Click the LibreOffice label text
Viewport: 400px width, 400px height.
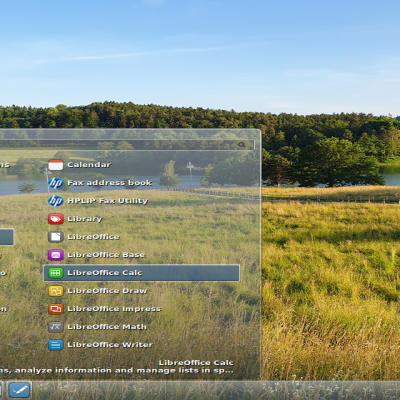(x=93, y=237)
